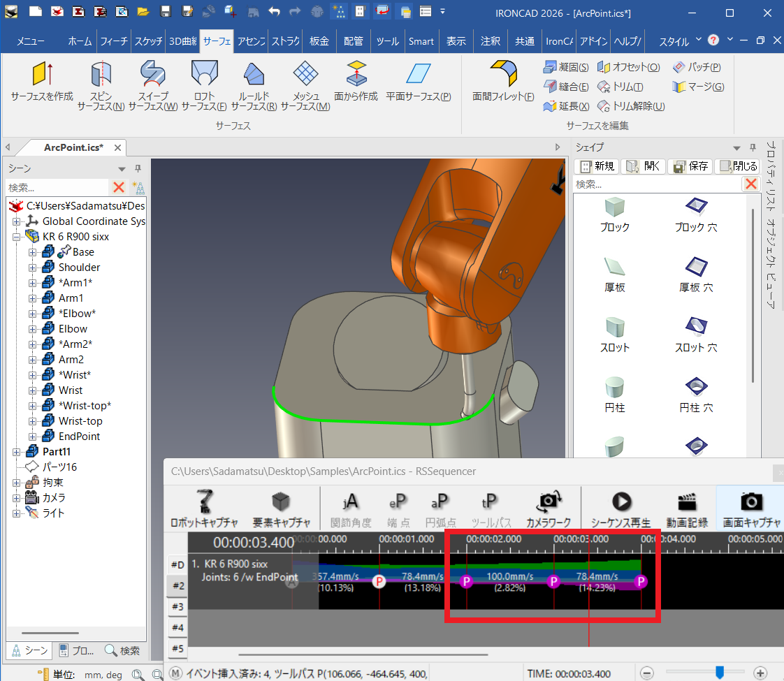Screen dimensions: 784x681
Task: Click 要素キャプチャ element capture in RSSequencer
Action: (x=281, y=508)
